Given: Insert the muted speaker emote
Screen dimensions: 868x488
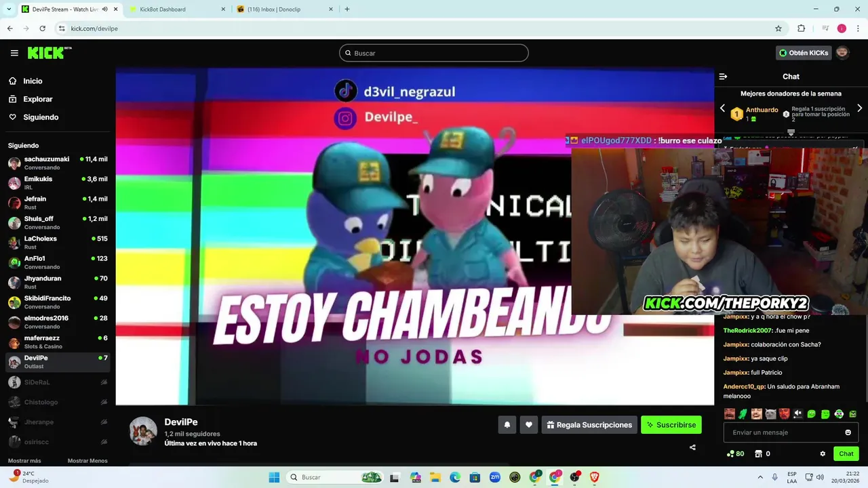Looking at the screenshot, I should pos(798,414).
